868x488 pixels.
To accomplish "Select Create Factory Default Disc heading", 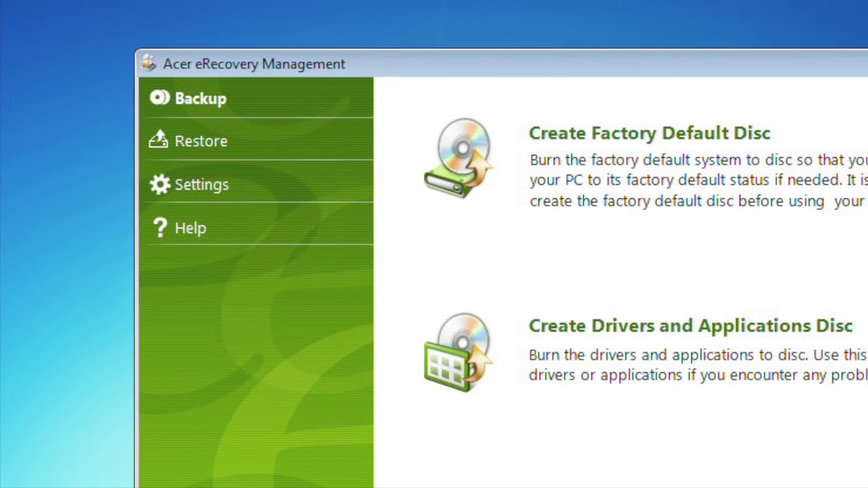I will coord(650,133).
